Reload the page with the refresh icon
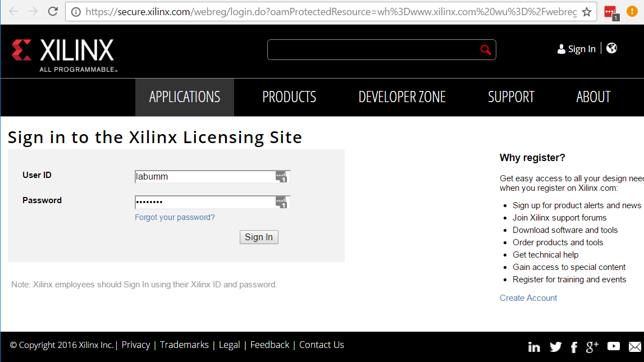 53,11
